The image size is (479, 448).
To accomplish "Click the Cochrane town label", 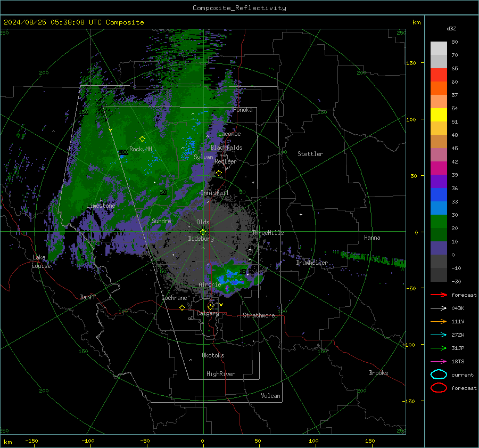I will tap(174, 298).
